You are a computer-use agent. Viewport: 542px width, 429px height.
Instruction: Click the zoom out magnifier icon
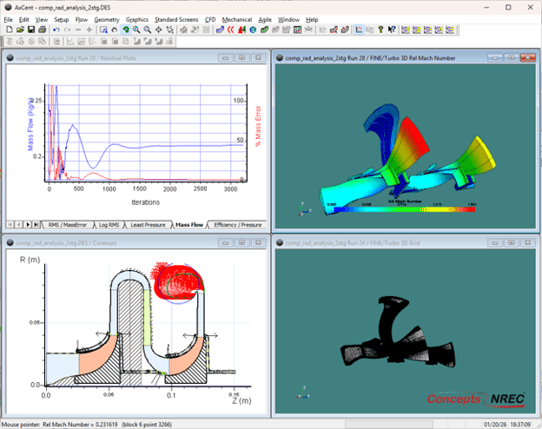tap(148, 30)
